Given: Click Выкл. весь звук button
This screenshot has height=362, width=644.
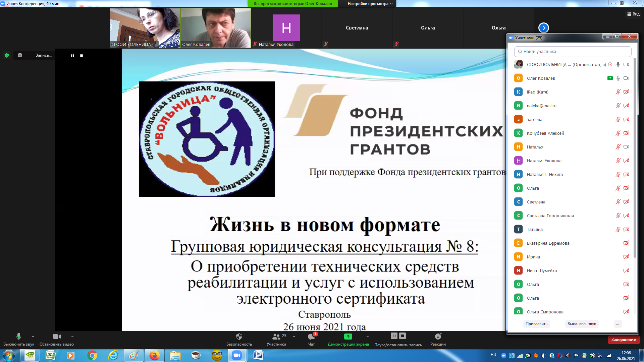Looking at the screenshot, I should pos(581,324).
